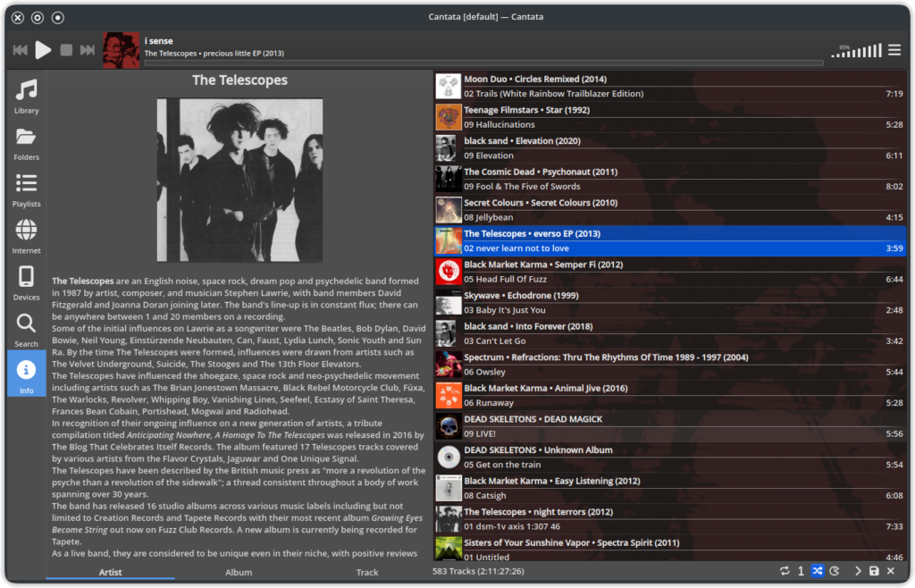Open the hamburger main menu
The image size is (915, 588).
tap(894, 50)
